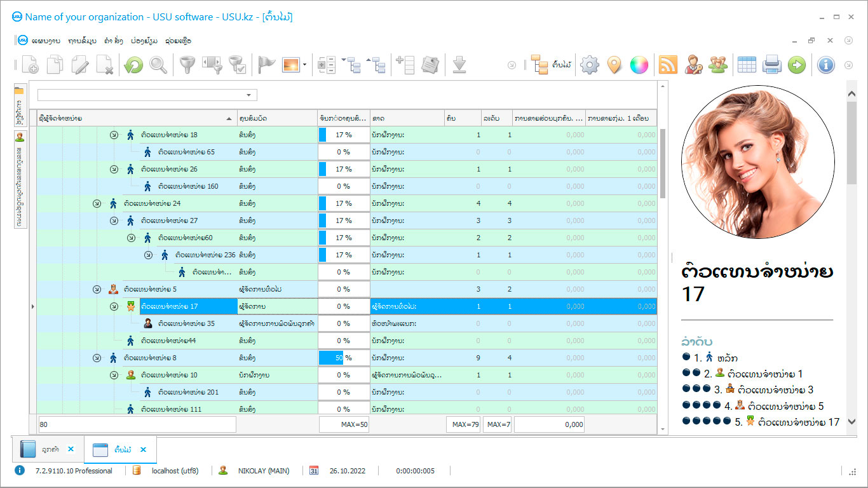868x488 pixels.
Task: Open the color wheel palette
Action: [x=639, y=65]
